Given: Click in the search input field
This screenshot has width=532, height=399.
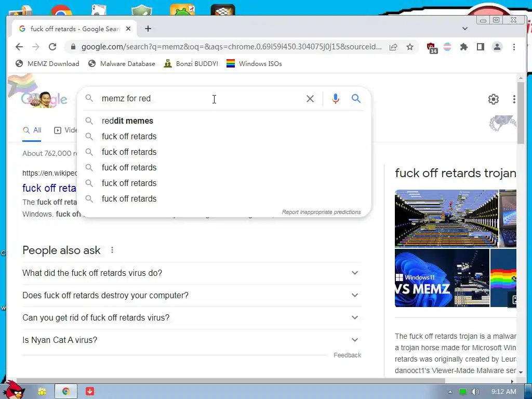Looking at the screenshot, I should pyautogui.click(x=200, y=99).
